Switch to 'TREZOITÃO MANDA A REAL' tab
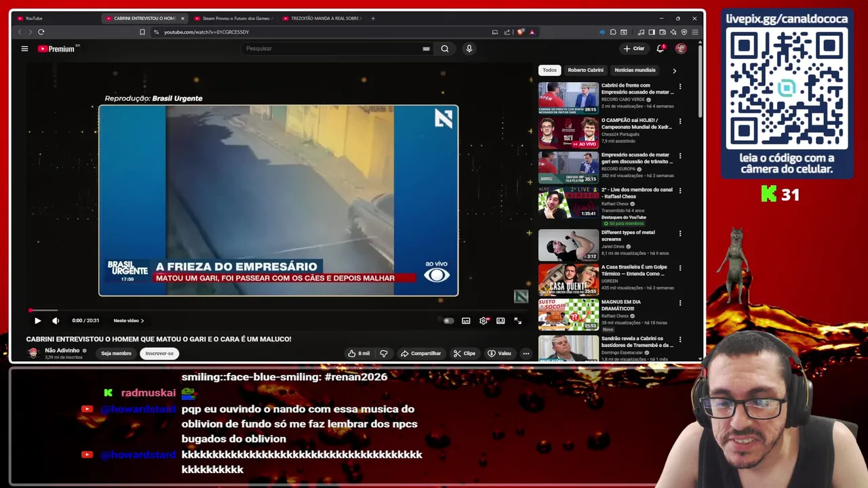Screen dimensions: 868x488 (x=322, y=18)
